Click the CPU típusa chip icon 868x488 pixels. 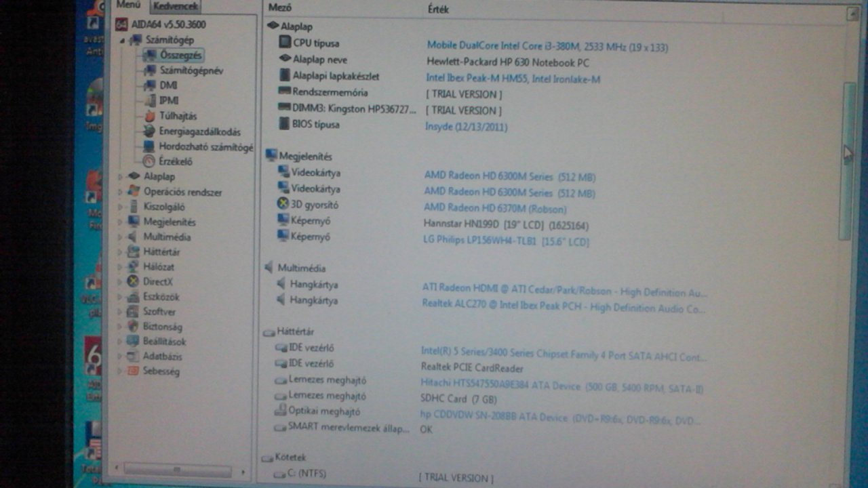click(285, 43)
